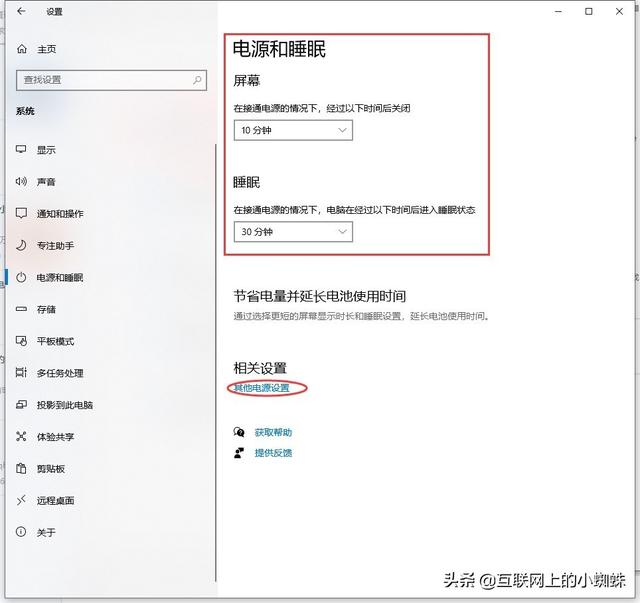The image size is (640, 603).
Task: Click the notification icon beside 通知和操作
Action: point(21,213)
